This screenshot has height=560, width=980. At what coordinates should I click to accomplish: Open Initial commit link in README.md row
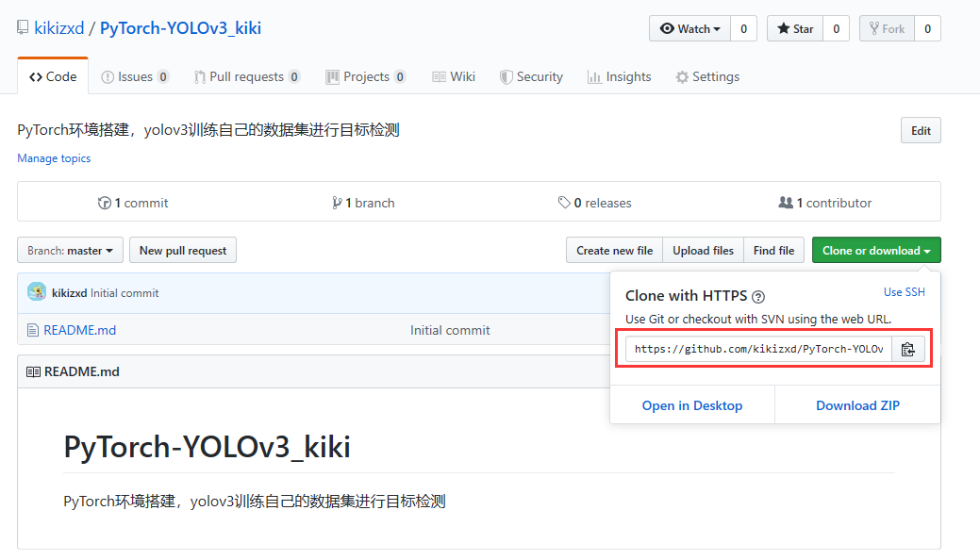pos(450,330)
